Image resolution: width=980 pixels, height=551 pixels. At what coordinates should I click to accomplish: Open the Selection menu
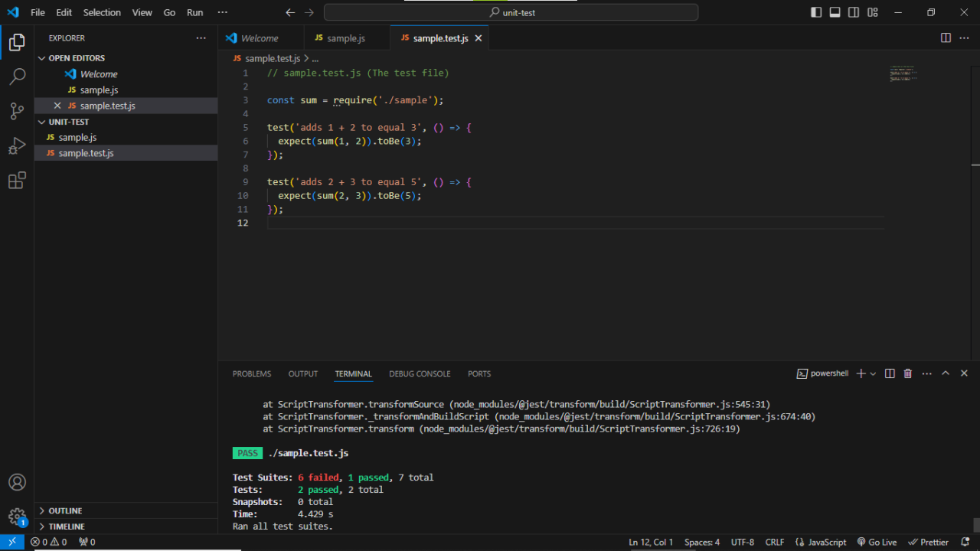[102, 12]
